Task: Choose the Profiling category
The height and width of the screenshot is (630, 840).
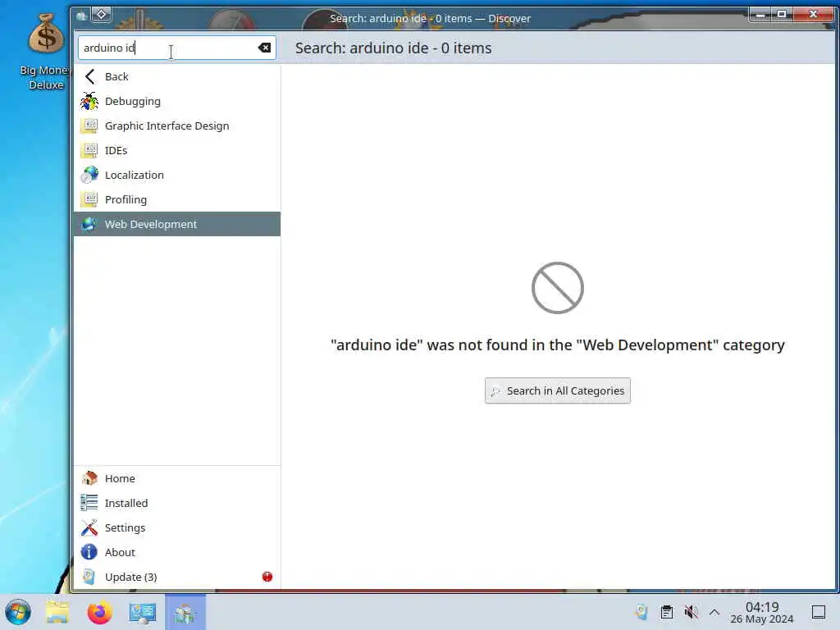Action: [x=177, y=200]
